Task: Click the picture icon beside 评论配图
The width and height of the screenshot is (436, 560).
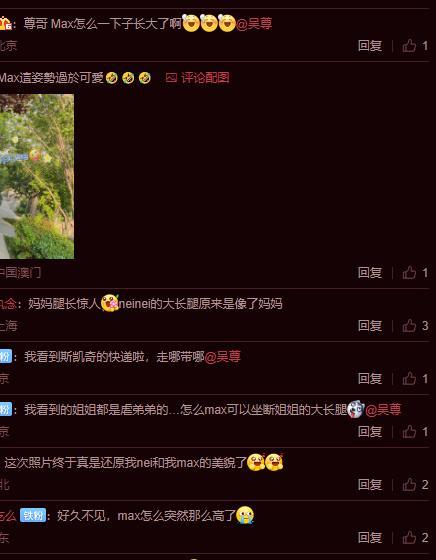Action: 171,78
